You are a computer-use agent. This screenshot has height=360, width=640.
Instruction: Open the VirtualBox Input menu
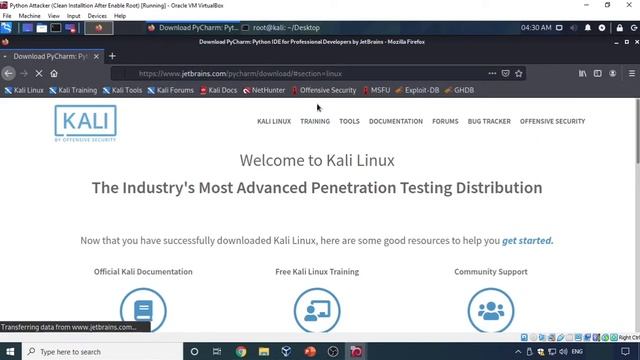coord(73,16)
